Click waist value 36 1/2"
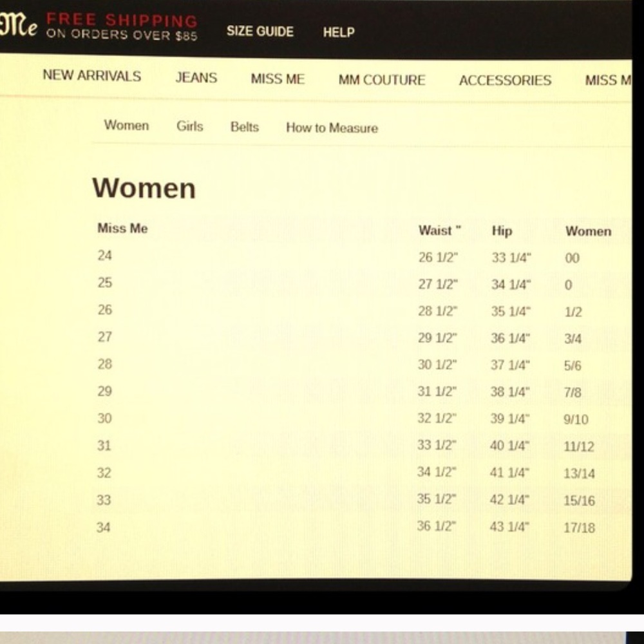Image resolution: width=644 pixels, height=644 pixels. pos(437,526)
